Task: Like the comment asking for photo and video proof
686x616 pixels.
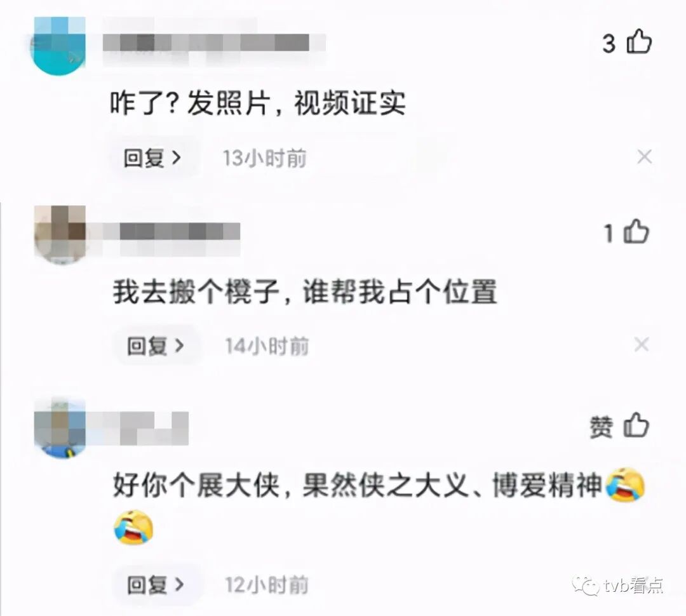Action: (639, 42)
